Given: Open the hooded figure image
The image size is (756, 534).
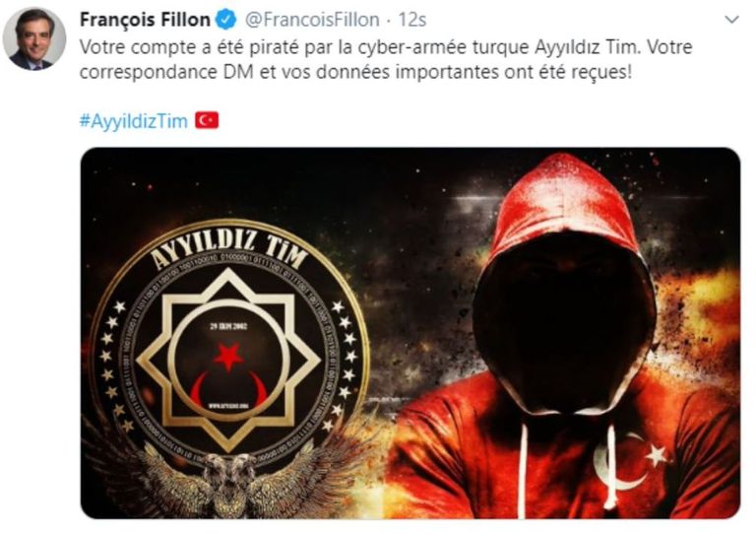Looking at the screenshot, I should [410, 333].
